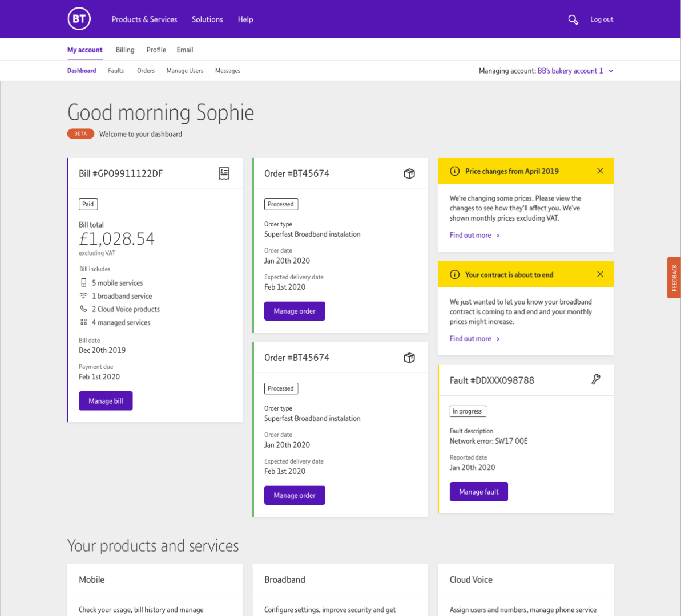
Task: Select BB's bakery account 1 account switcher
Action: pyautogui.click(x=570, y=71)
